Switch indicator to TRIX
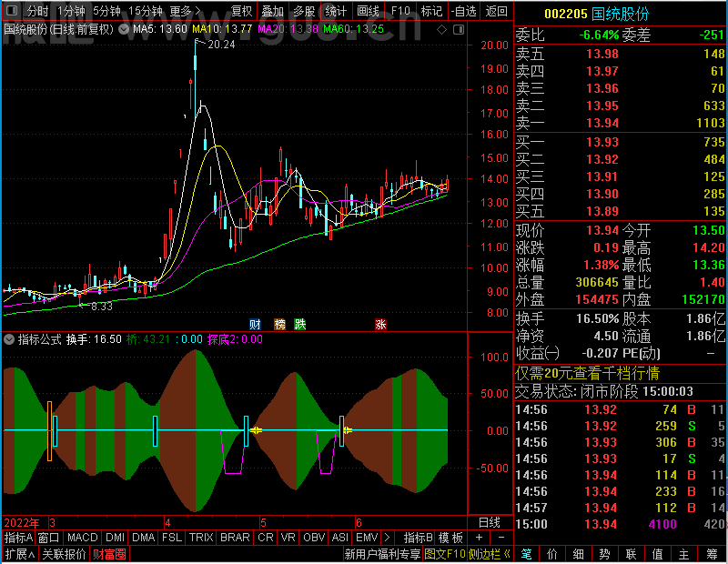Viewport: 728px width, 564px height. (x=201, y=538)
